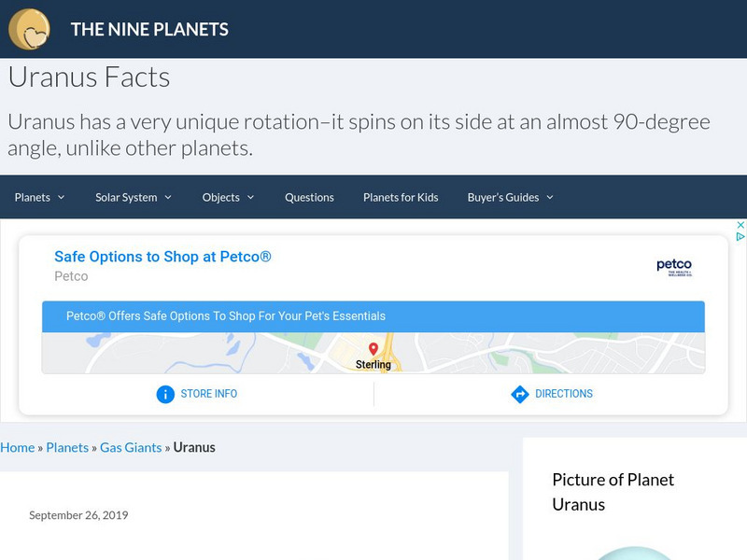Click the Store Info circle icon
Viewport: 747px width, 560px height.
pos(165,394)
